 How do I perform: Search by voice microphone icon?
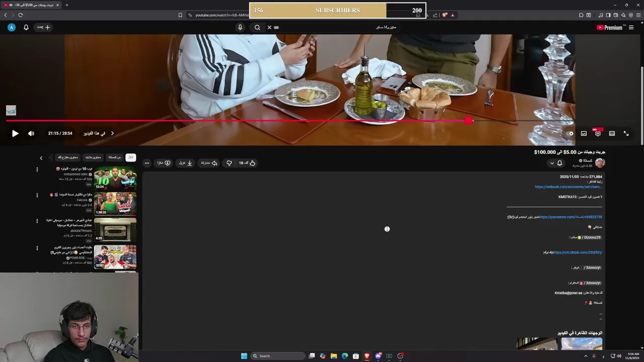point(240,27)
